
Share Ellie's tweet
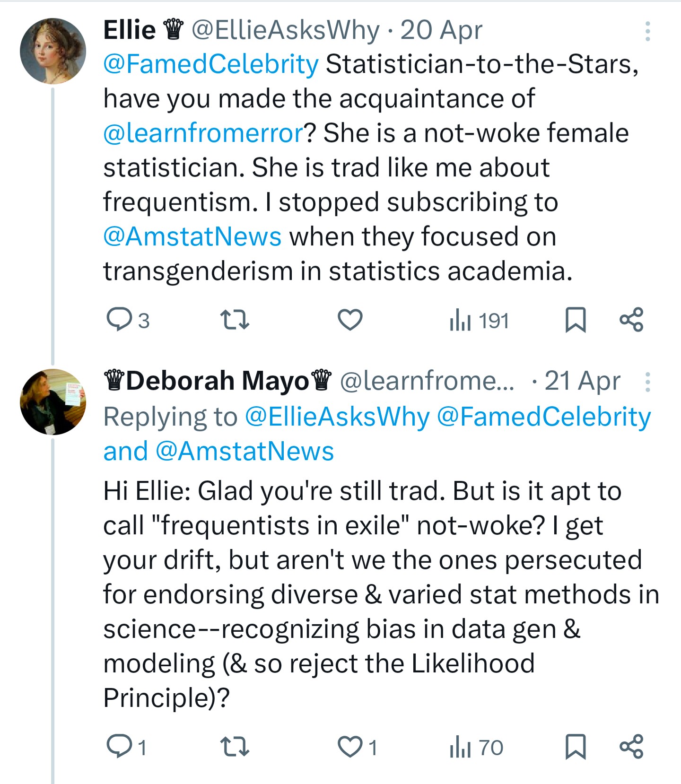click(632, 320)
